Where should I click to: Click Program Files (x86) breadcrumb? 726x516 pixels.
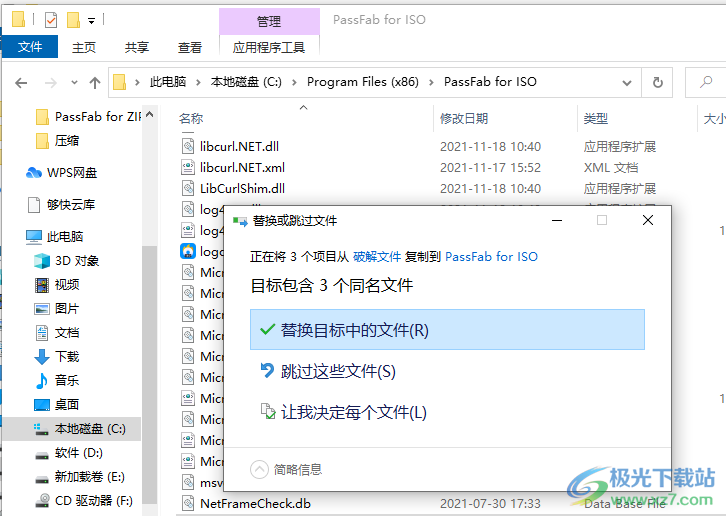point(363,82)
